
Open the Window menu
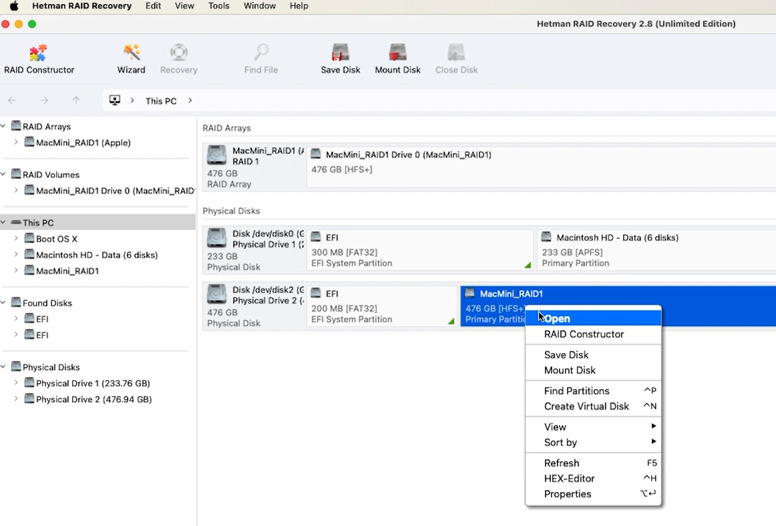click(259, 6)
